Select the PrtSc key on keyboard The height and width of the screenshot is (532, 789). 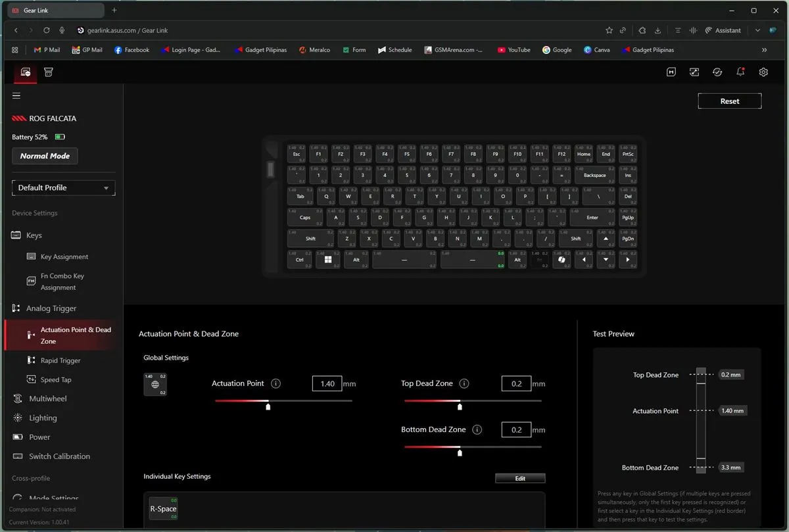(628, 154)
